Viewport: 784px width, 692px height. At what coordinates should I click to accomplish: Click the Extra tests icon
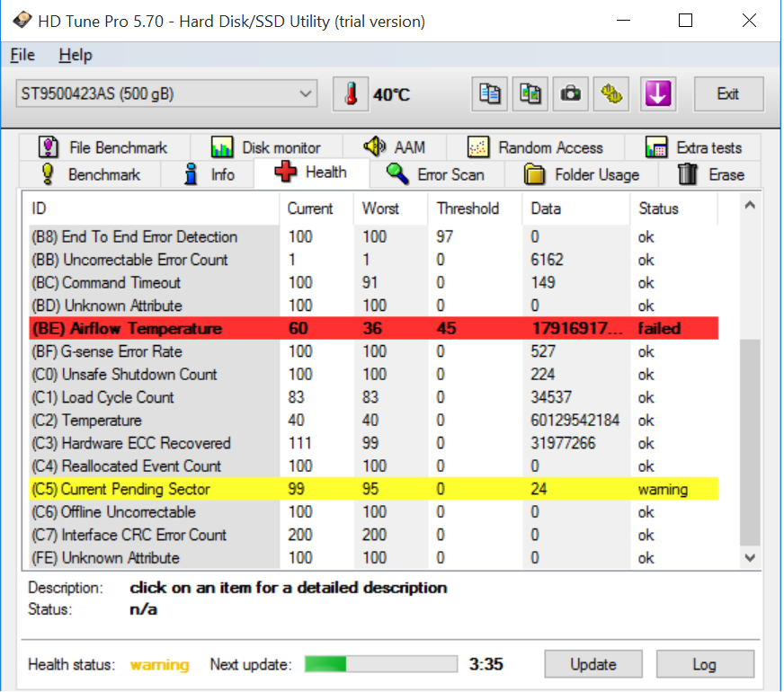[x=656, y=147]
